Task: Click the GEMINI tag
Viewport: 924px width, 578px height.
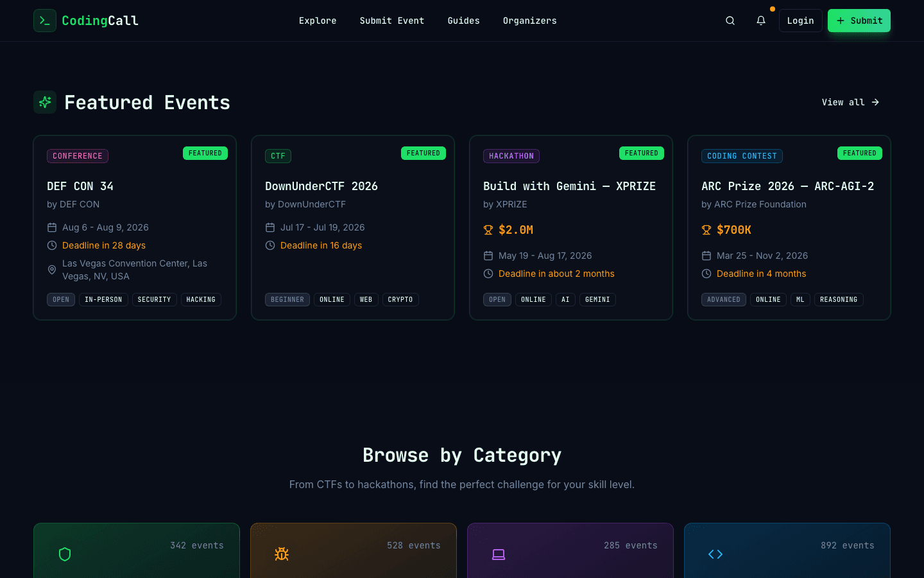Action: 597,300
